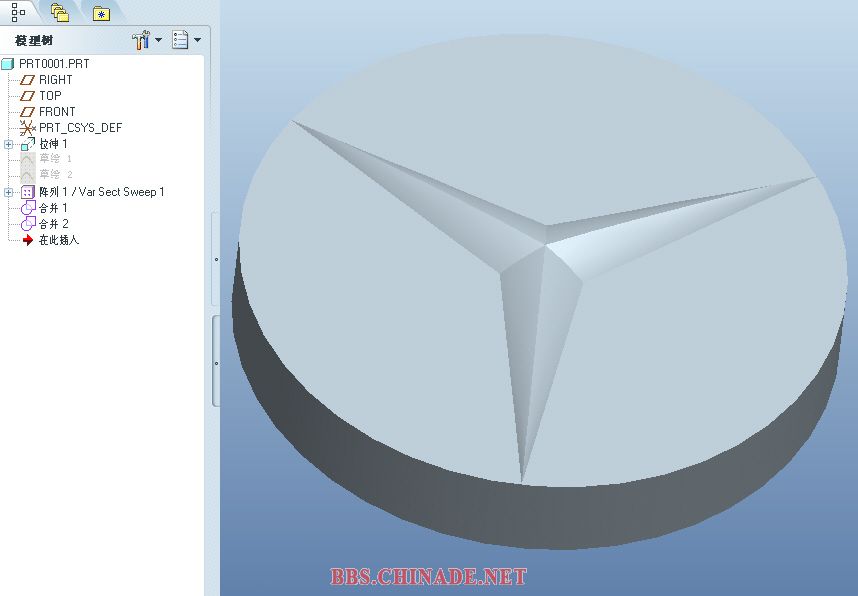The image size is (858, 596).
Task: Click the PRT0001.PRT part icon
Action: 8,64
